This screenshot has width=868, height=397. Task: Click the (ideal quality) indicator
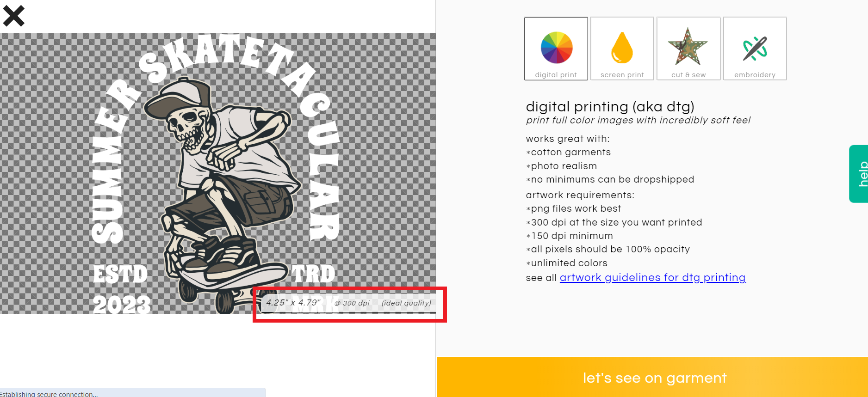[x=406, y=303]
